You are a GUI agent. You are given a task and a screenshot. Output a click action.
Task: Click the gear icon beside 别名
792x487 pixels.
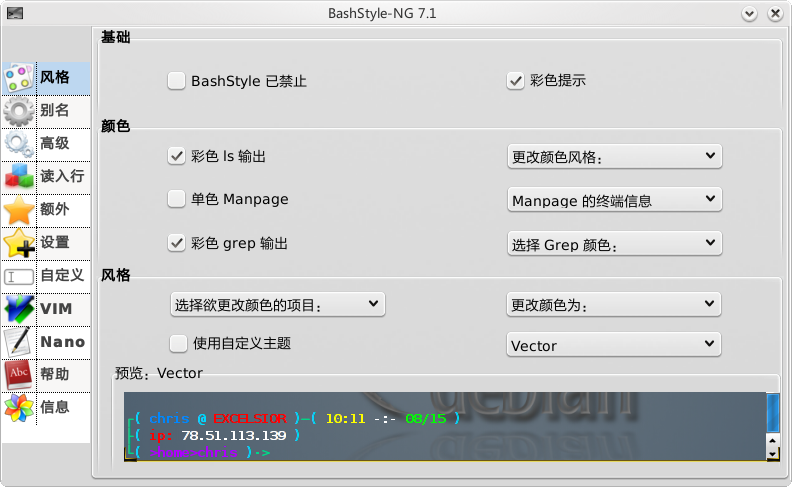click(x=19, y=111)
